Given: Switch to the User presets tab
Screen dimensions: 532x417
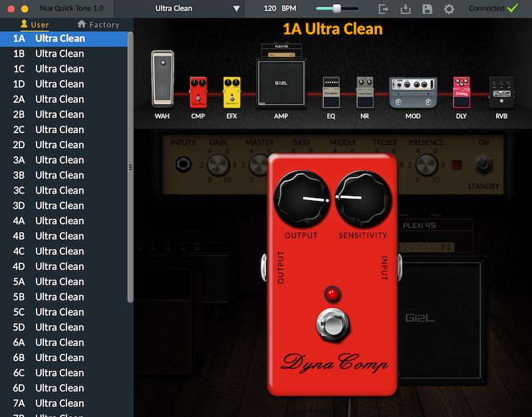Looking at the screenshot, I should click(x=35, y=25).
